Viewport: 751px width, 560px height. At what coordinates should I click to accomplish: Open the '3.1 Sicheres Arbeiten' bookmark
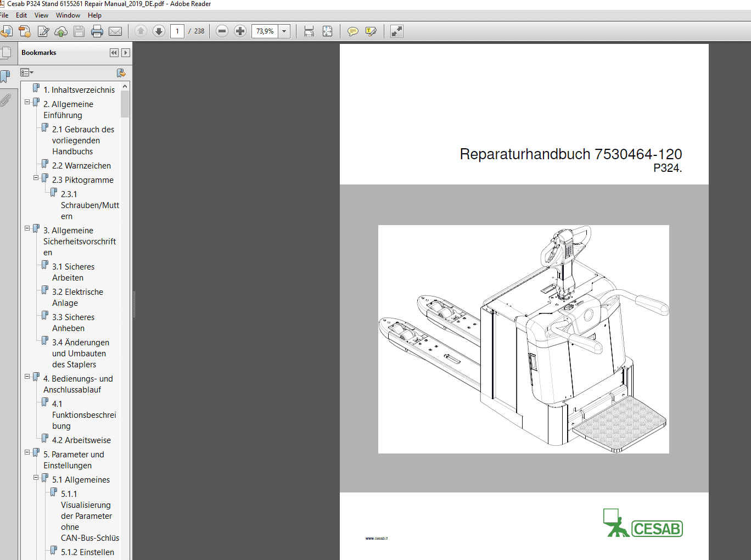pyautogui.click(x=73, y=272)
